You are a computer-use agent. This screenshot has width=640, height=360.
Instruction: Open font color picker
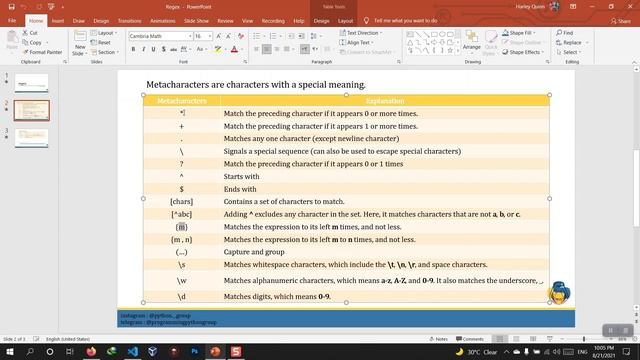point(235,49)
